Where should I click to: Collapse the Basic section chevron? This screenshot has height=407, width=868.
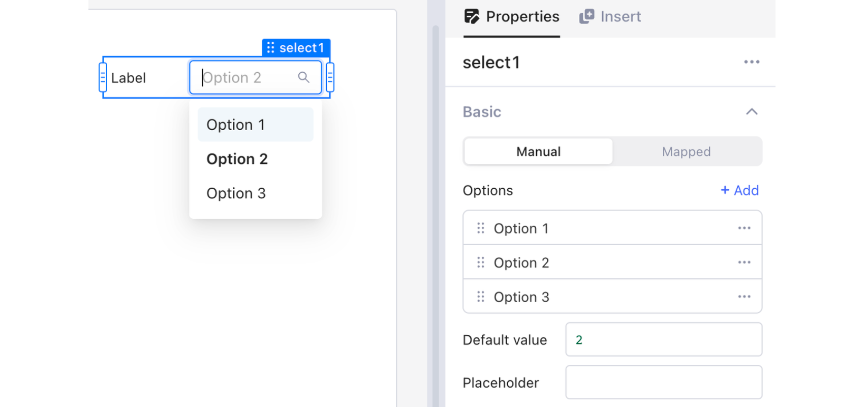click(x=752, y=112)
